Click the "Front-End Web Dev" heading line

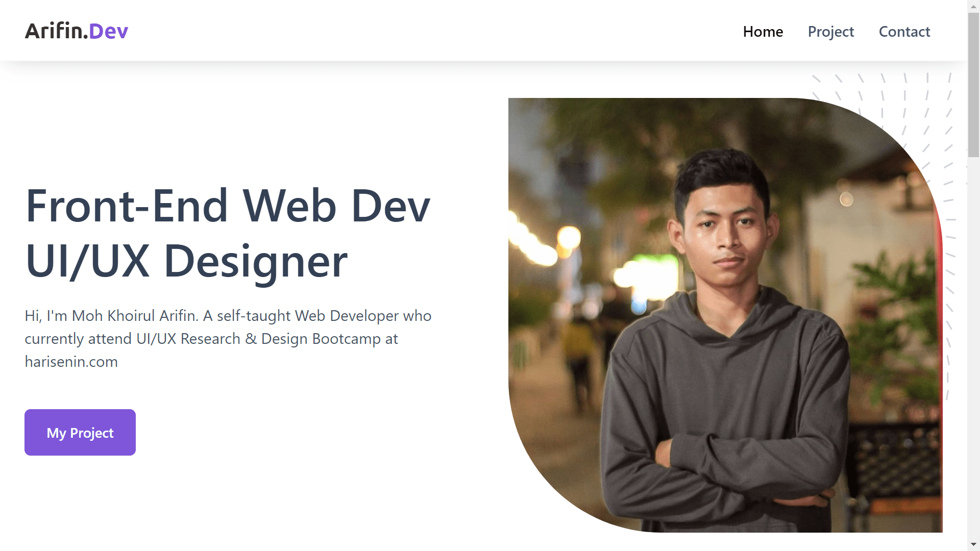(228, 206)
